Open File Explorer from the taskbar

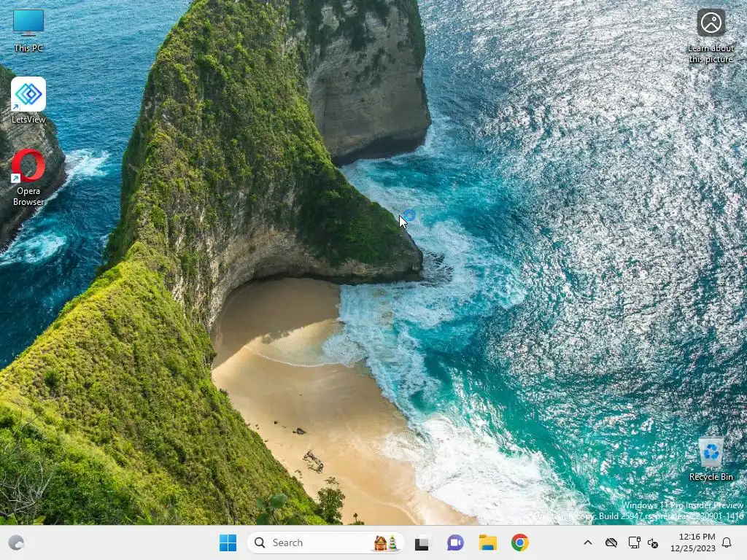(488, 542)
